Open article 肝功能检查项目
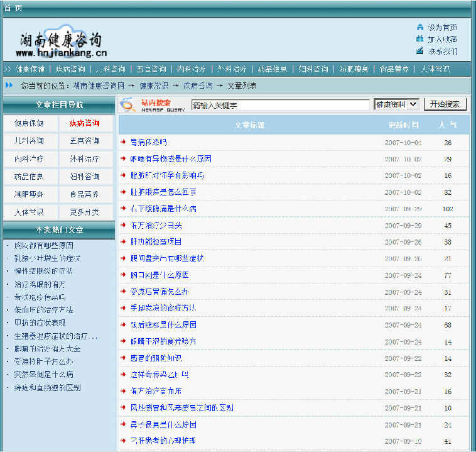The image size is (476, 452). 156,241
